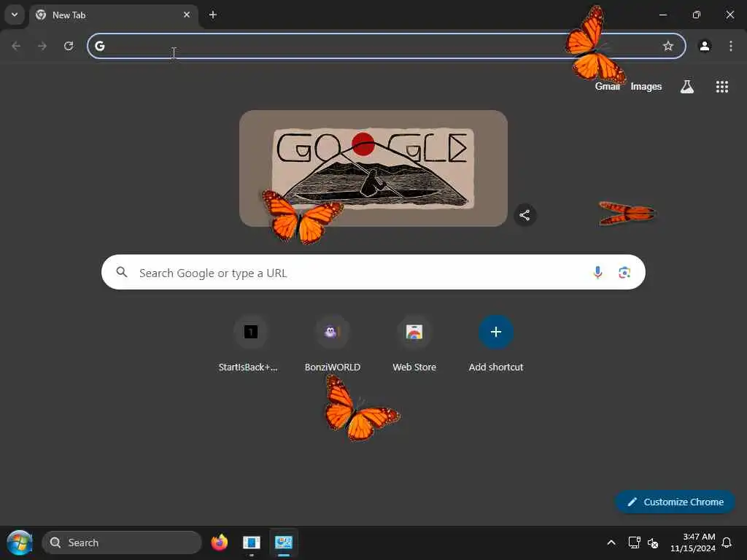Bookmark this tab with the star icon
The height and width of the screenshot is (560, 747).
[x=668, y=46]
